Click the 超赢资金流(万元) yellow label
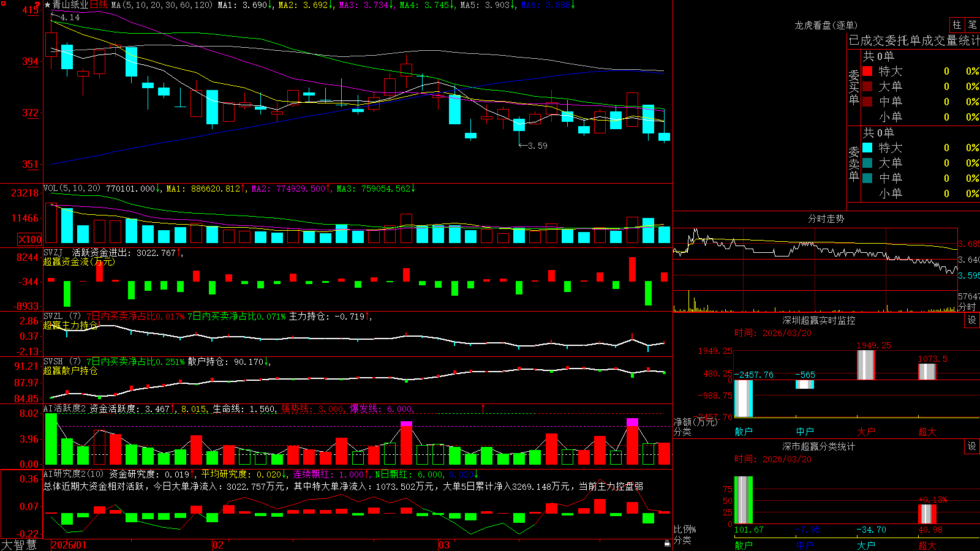 point(79,261)
